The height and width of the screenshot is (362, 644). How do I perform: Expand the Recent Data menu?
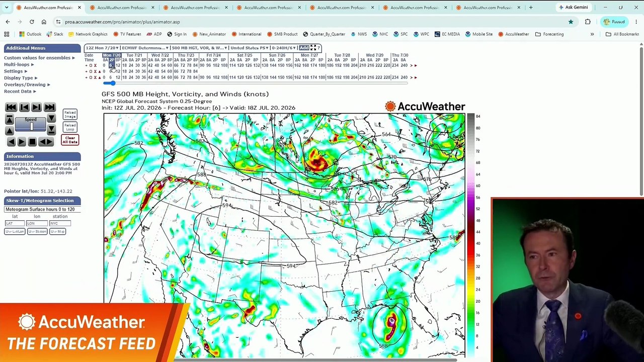point(20,92)
